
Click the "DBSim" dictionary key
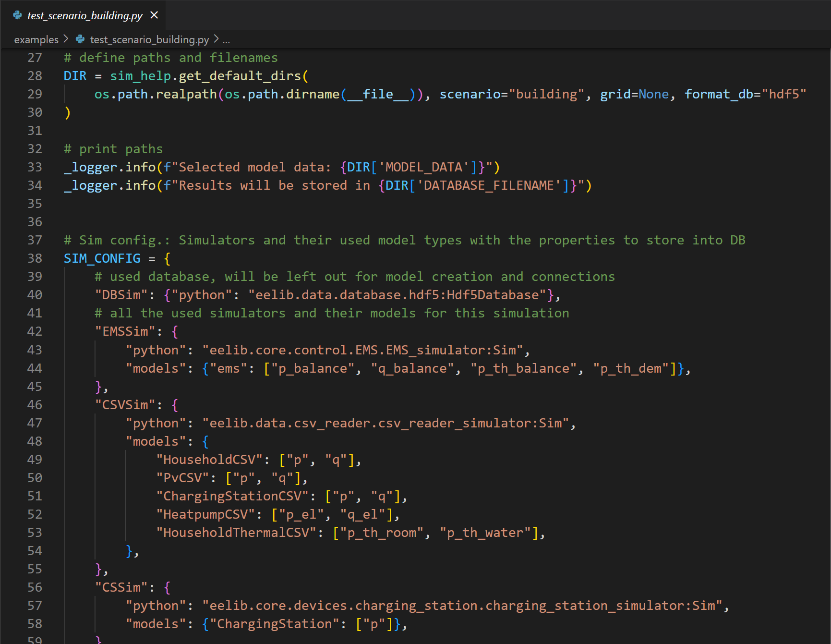pyautogui.click(x=121, y=295)
